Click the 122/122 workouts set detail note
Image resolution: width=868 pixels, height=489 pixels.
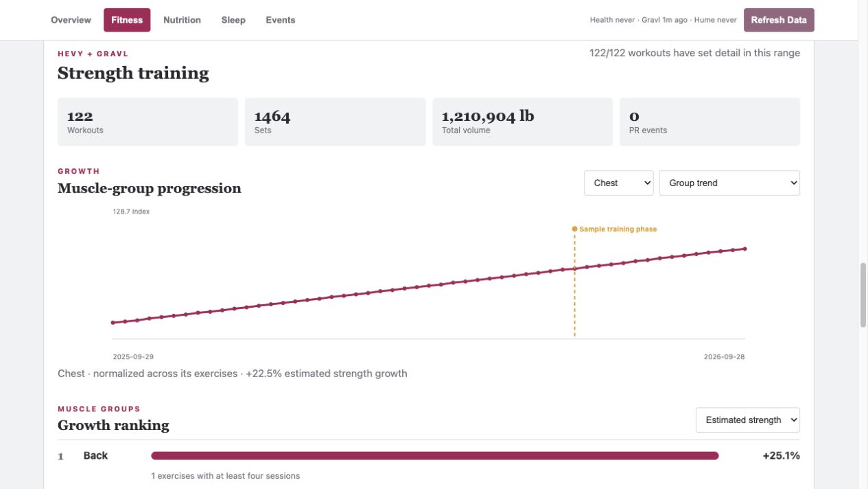[x=694, y=53]
